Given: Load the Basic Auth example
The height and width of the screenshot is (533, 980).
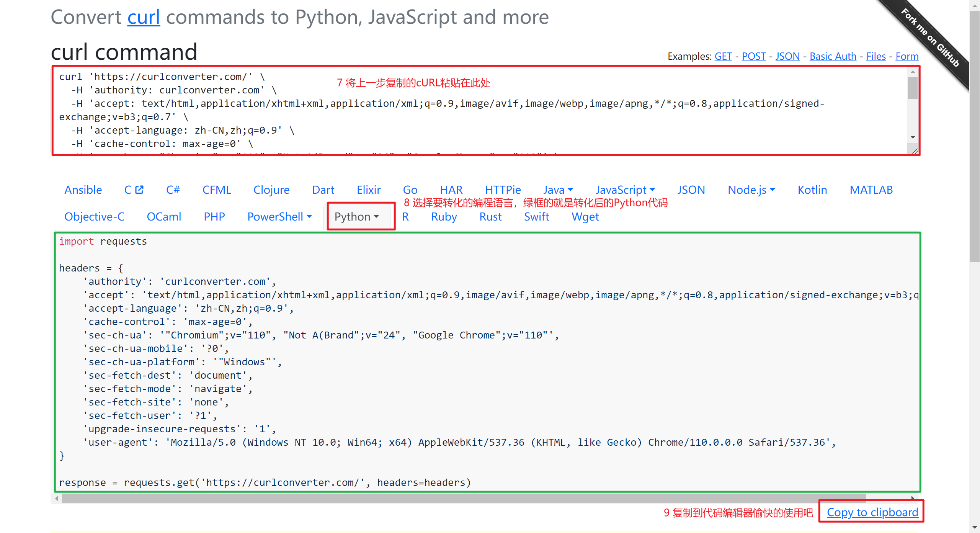Looking at the screenshot, I should coord(833,56).
